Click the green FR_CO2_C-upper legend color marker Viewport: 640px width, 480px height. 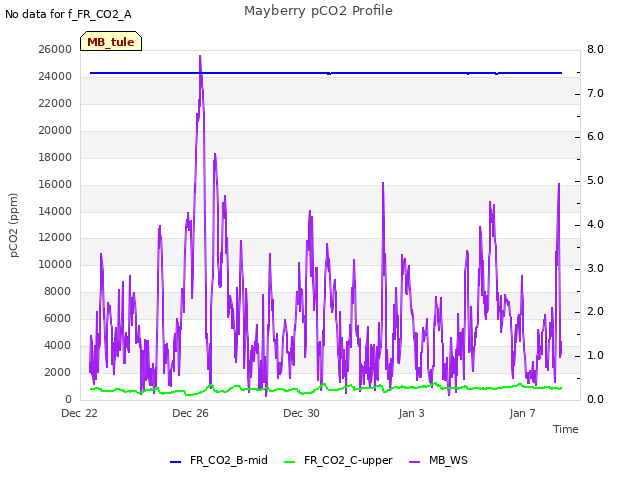pos(289,462)
